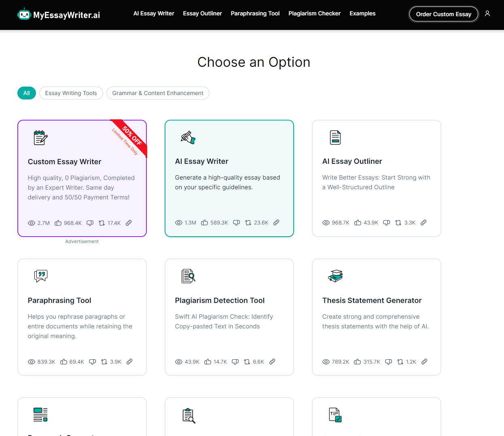The width and height of the screenshot is (504, 436).
Task: Click the graduation cap icon for Thesis Statement Generator
Action: tap(335, 276)
